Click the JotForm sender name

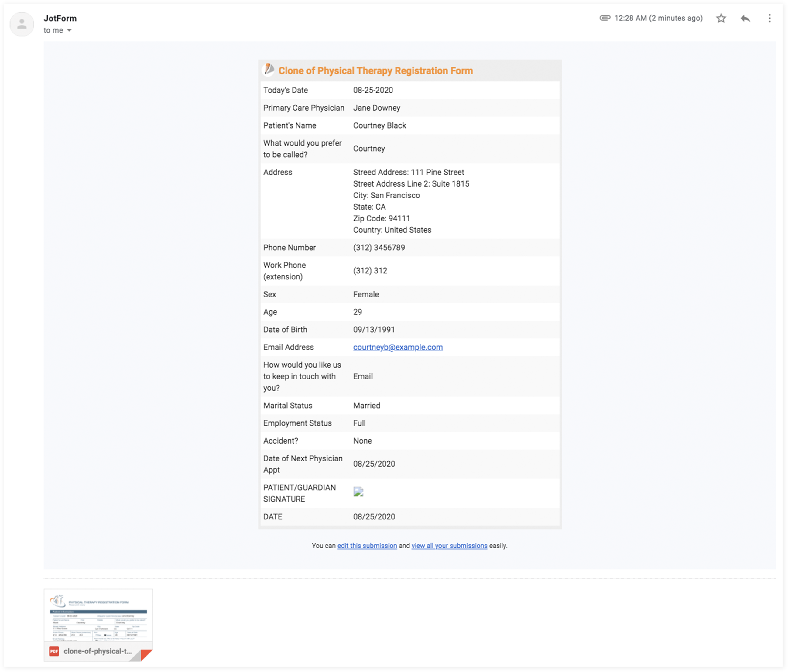click(x=60, y=18)
